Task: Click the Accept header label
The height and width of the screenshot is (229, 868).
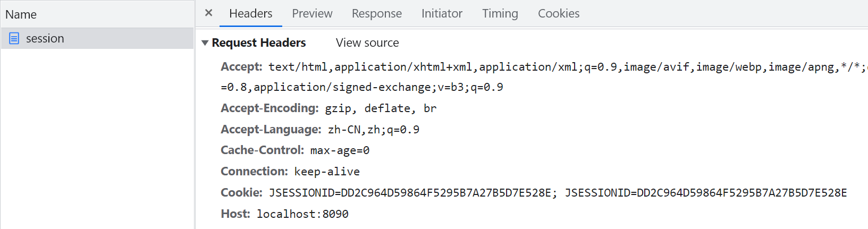Action: (241, 67)
